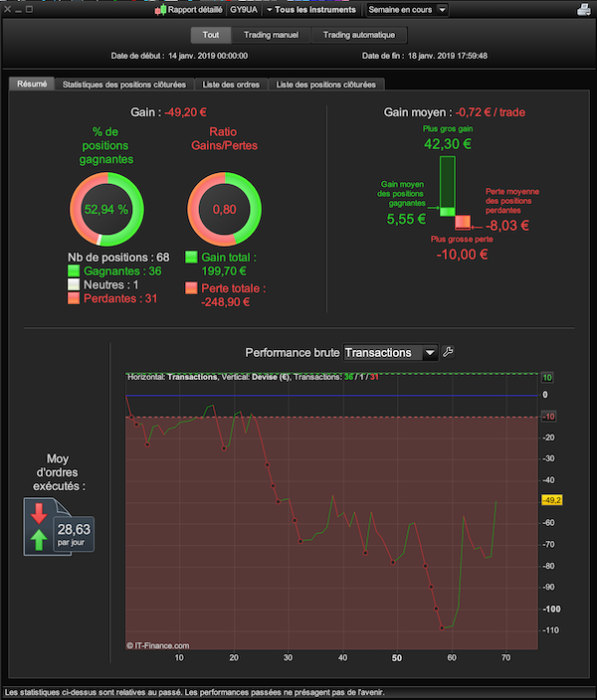Switch to Trading manuel filter
Image resolution: width=597 pixels, height=700 pixels.
click(x=271, y=35)
